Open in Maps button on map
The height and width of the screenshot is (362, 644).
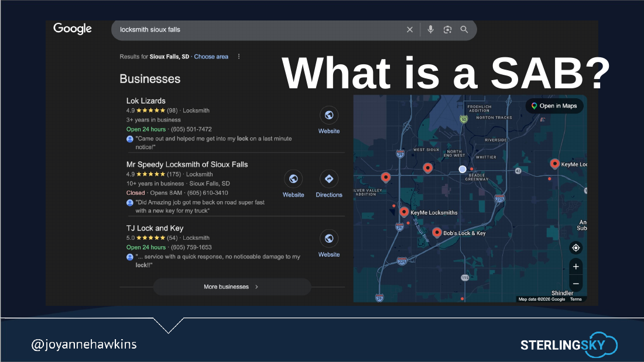554,106
